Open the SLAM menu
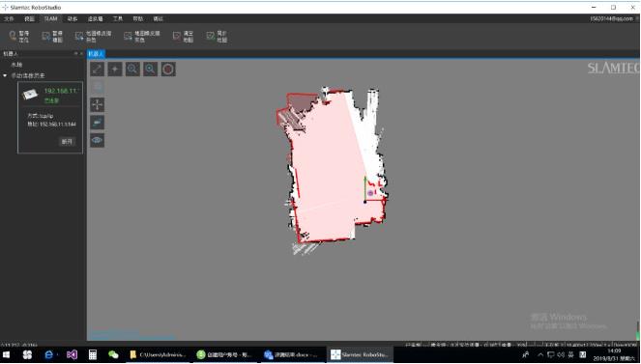 pos(50,18)
